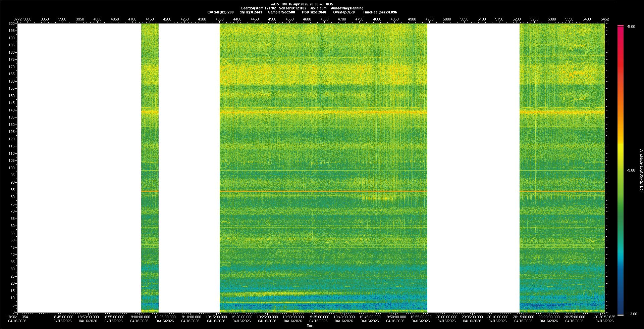This screenshot has height=329, width=644.
Task: Click the -13.00 colorbar minimum label
Action: [632, 314]
